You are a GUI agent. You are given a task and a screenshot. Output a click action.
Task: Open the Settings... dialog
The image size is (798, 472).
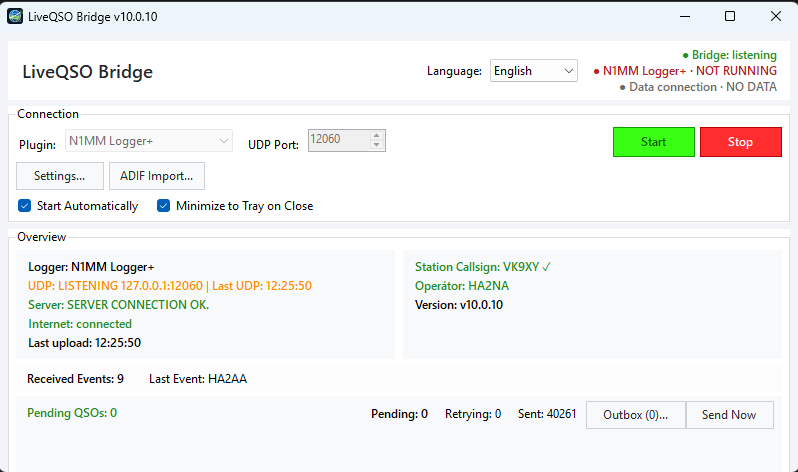[x=60, y=176]
